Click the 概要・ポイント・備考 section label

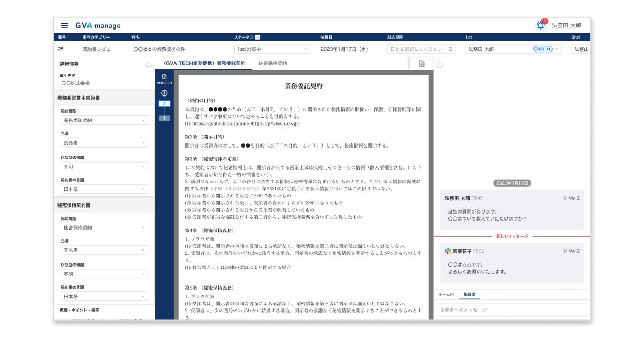pyautogui.click(x=79, y=310)
